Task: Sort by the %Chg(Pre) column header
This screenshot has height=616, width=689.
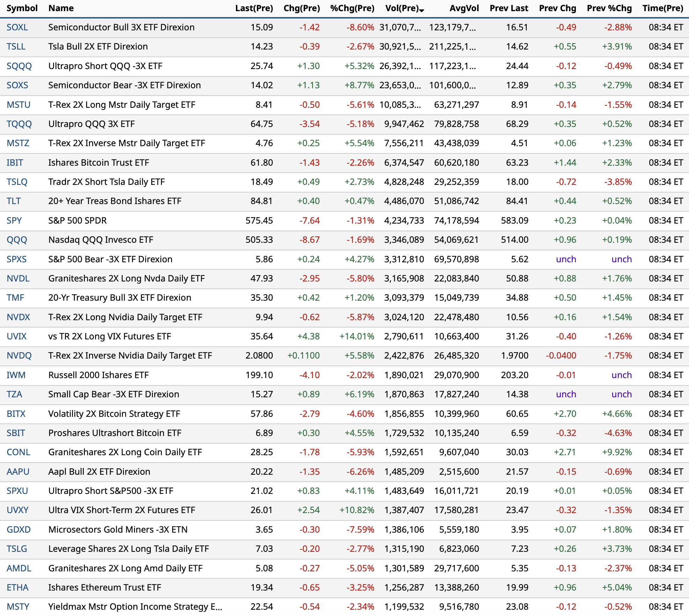Action: (352, 8)
